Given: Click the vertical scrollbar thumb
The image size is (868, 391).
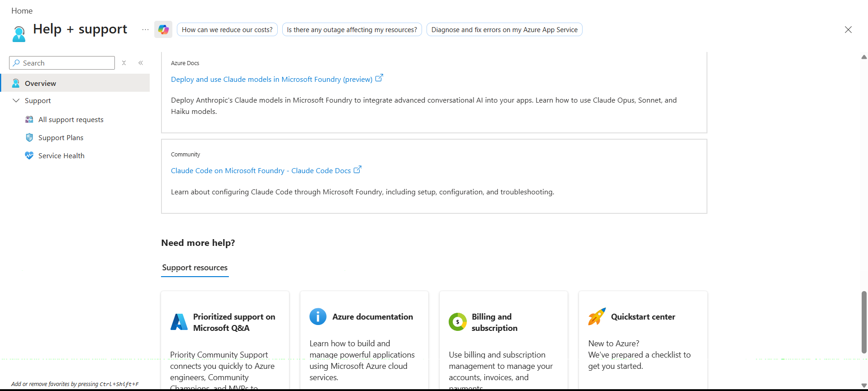Looking at the screenshot, I should [x=864, y=322].
